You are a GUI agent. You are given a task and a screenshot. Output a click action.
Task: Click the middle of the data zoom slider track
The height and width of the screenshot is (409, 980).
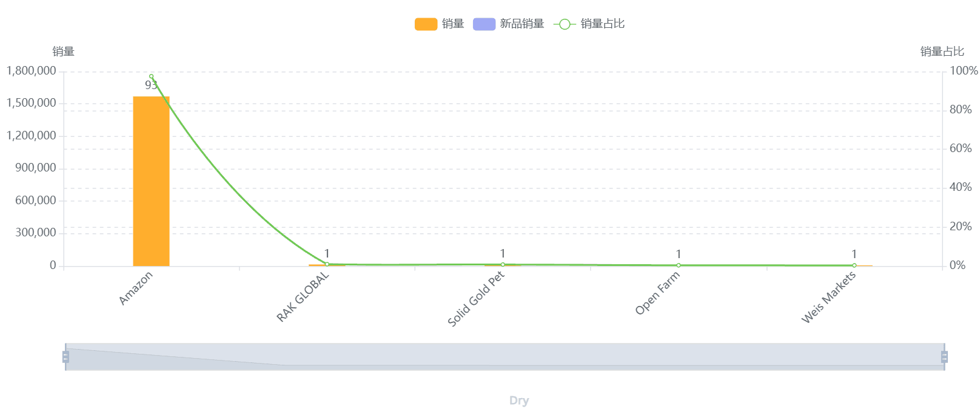505,357
